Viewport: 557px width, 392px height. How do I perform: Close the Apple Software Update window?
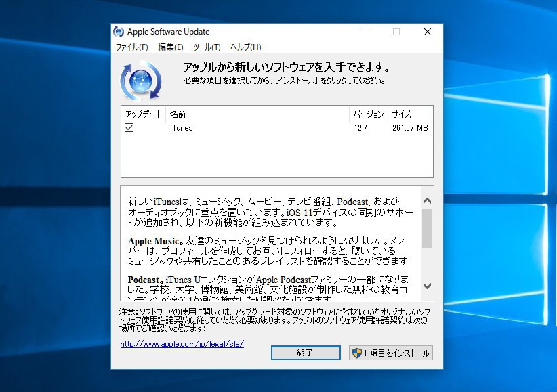pyautogui.click(x=428, y=32)
